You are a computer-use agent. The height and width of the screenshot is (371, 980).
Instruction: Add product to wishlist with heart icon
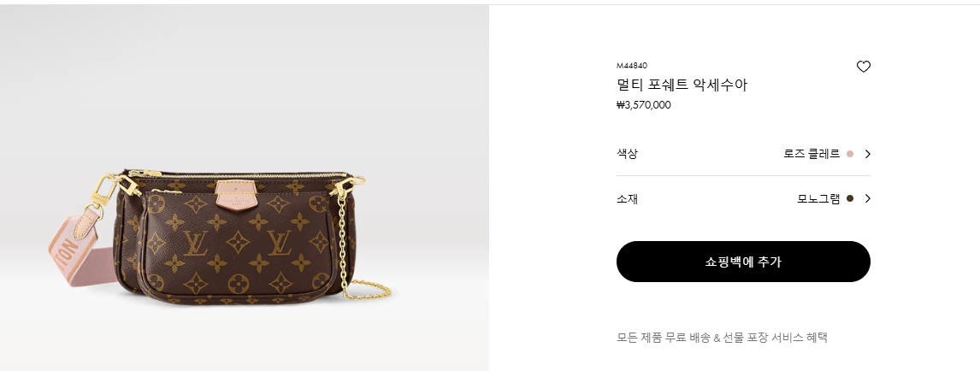click(863, 66)
